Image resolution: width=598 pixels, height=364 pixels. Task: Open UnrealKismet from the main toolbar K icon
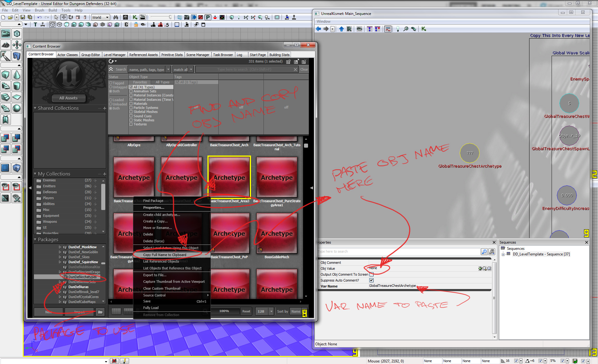pyautogui.click(x=135, y=17)
